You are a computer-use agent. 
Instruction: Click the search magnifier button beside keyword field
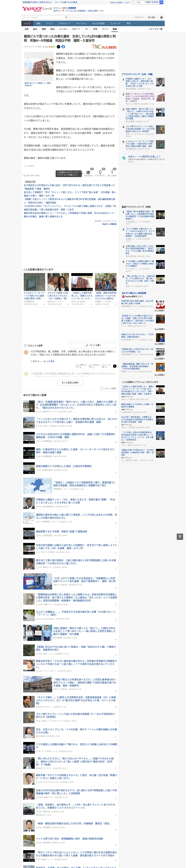[x=66, y=17]
